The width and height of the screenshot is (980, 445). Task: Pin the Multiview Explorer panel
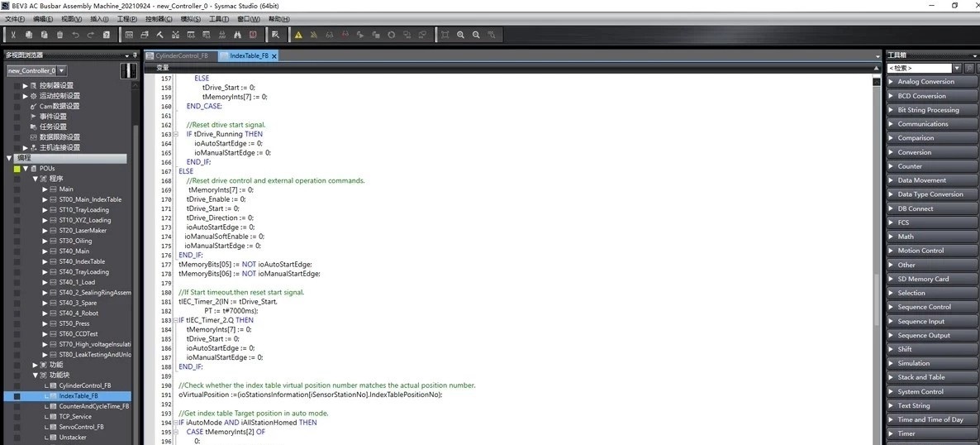135,55
